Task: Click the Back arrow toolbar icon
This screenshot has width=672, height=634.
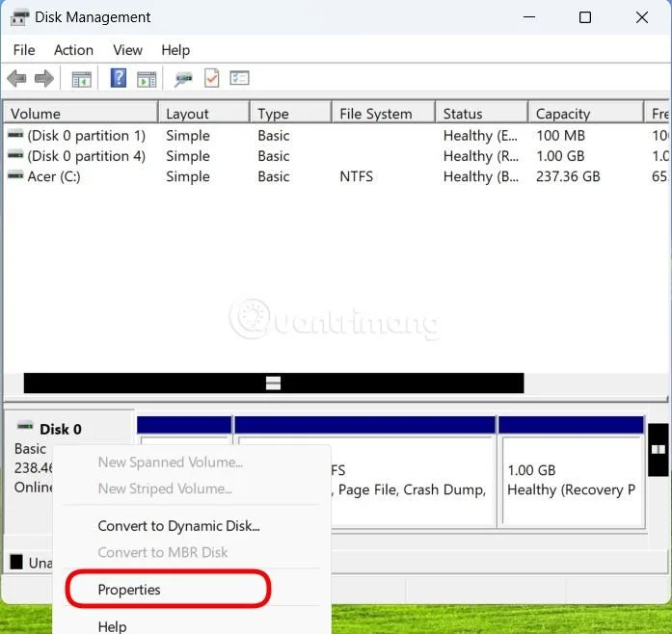Action: (x=16, y=79)
